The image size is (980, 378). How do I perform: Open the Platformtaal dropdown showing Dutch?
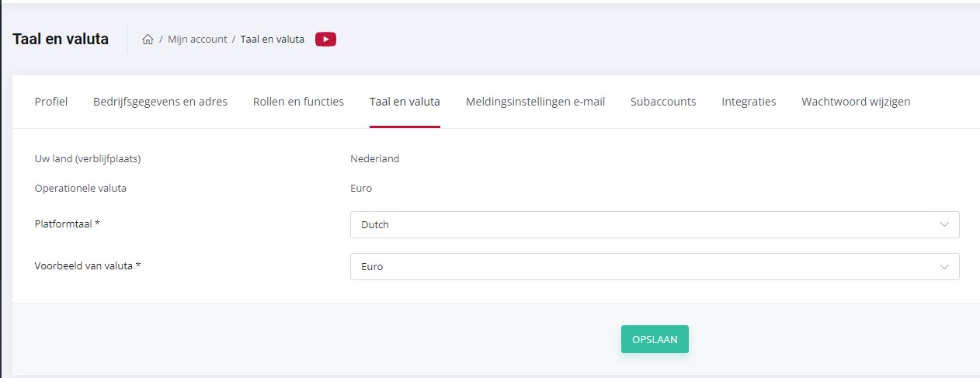pyautogui.click(x=655, y=224)
